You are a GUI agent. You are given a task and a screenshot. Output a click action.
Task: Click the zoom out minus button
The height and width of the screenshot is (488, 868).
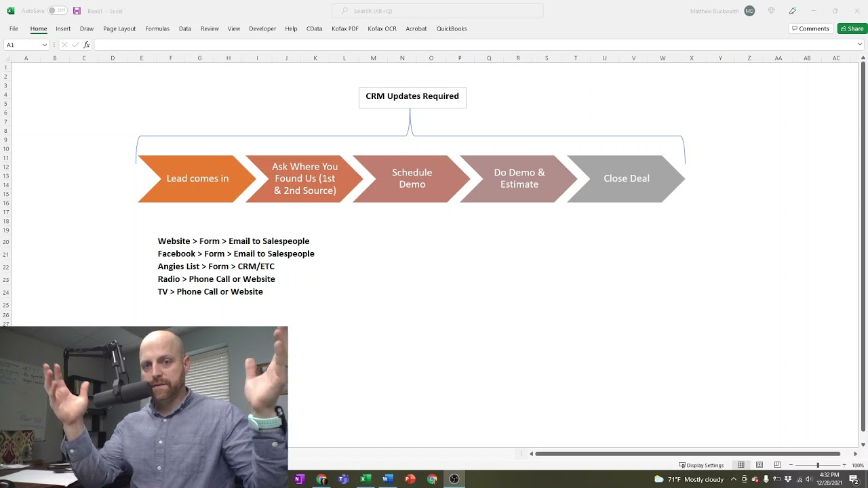point(791,465)
